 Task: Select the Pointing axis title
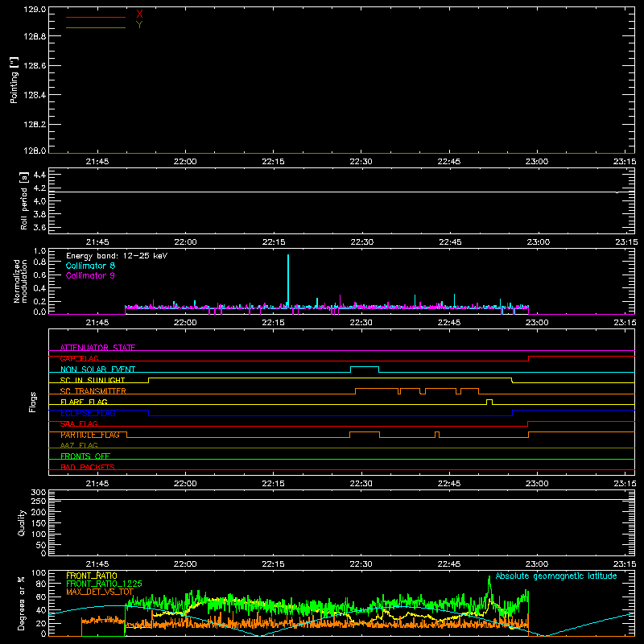[14, 80]
